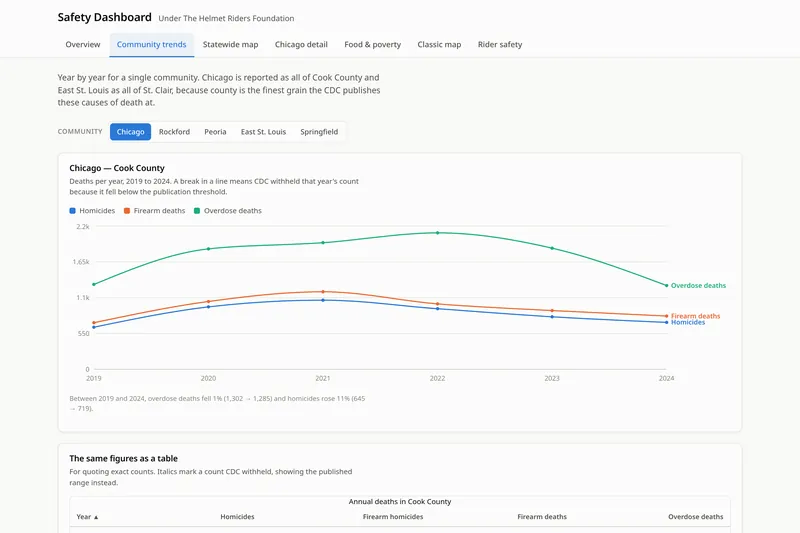Select the Chicago community button
Screen dimensions: 800x533
[x=131, y=132]
